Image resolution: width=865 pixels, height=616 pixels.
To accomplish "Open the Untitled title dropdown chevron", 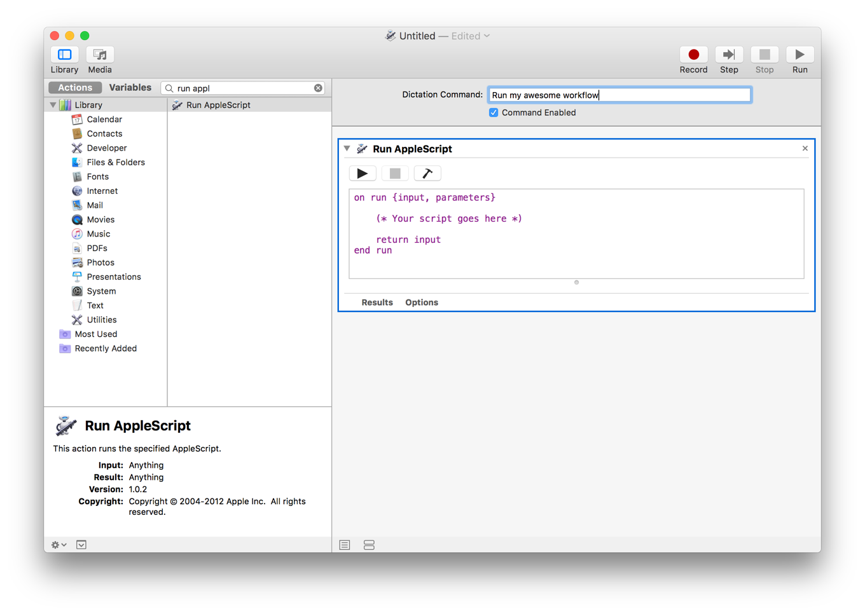I will [487, 36].
